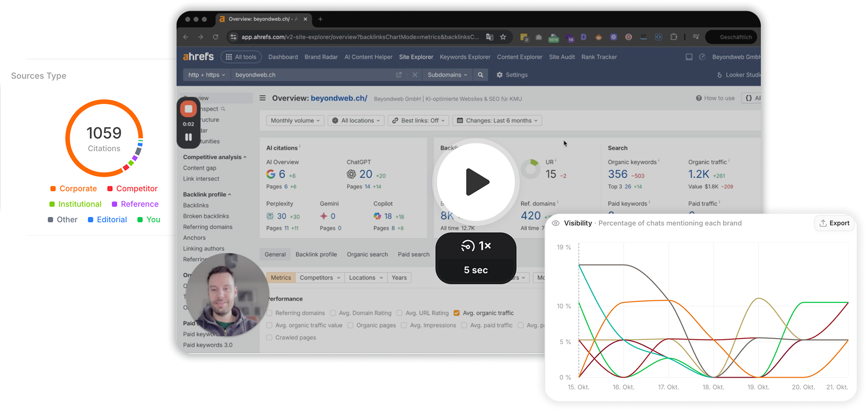This screenshot has width=868, height=412.
Task: Uncheck the Avg. organic traffic checkbox
Action: pyautogui.click(x=456, y=313)
